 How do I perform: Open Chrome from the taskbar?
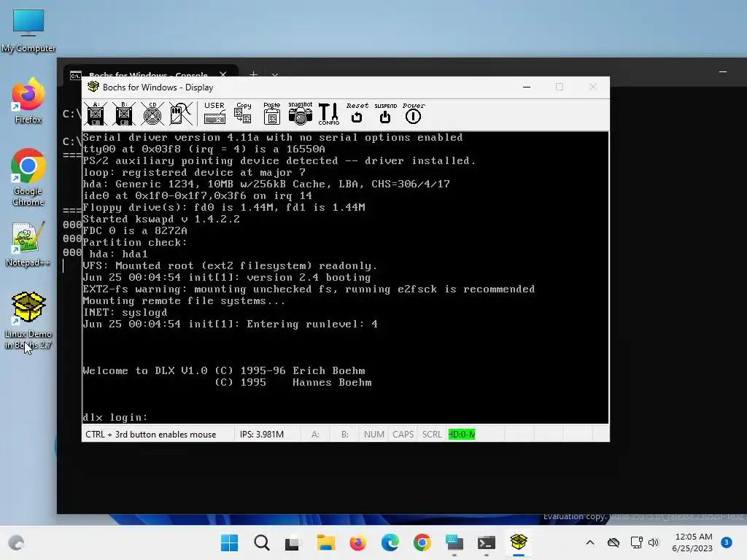tap(422, 542)
